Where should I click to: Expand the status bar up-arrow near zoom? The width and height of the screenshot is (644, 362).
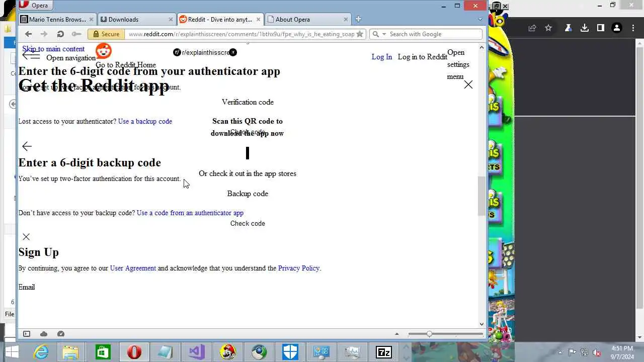(396, 334)
